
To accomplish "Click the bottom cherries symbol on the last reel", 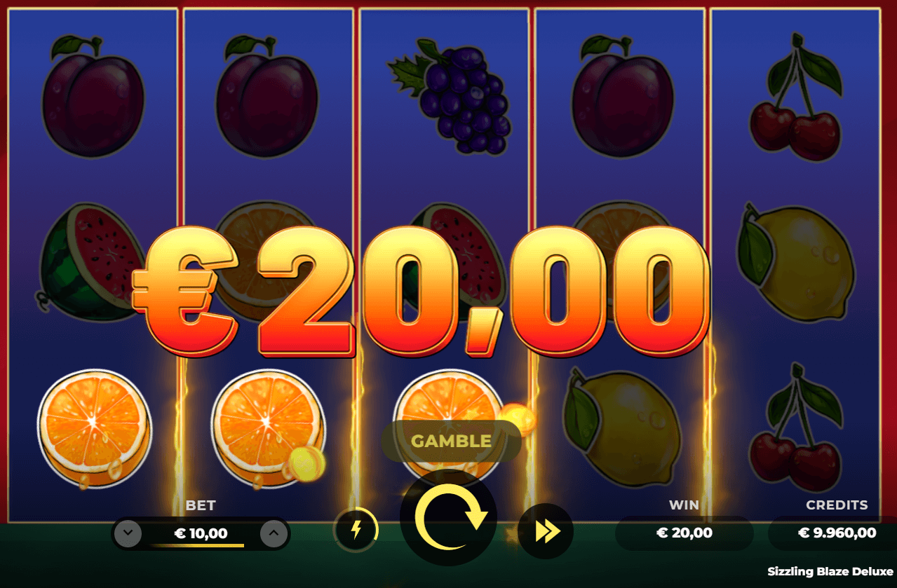I will pyautogui.click(x=796, y=428).
